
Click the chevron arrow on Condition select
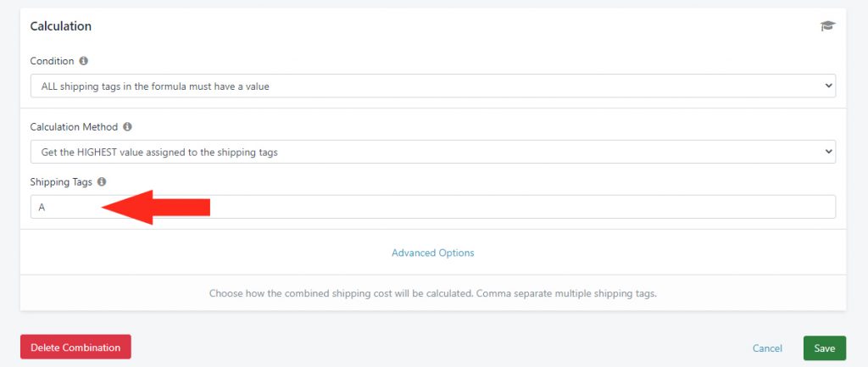(x=828, y=86)
